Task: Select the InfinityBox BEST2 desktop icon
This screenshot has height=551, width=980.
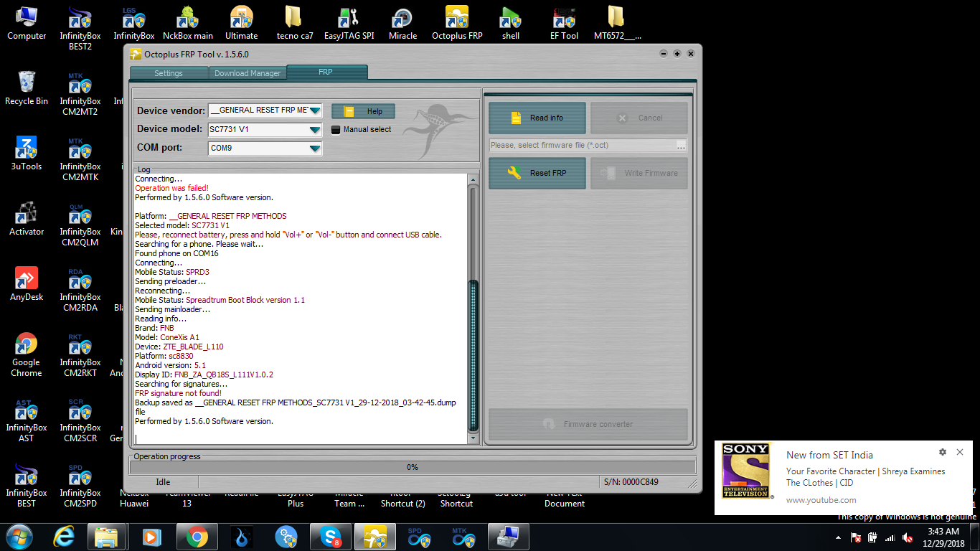Action: coord(80,28)
